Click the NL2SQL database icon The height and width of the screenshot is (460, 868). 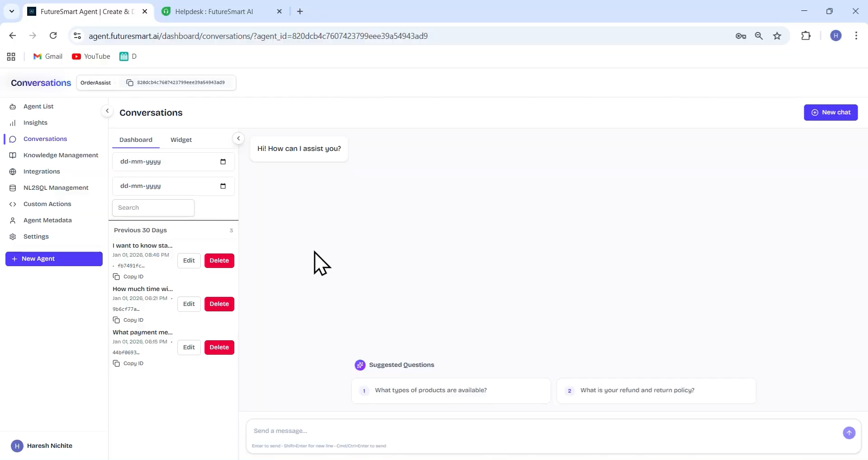(13, 188)
